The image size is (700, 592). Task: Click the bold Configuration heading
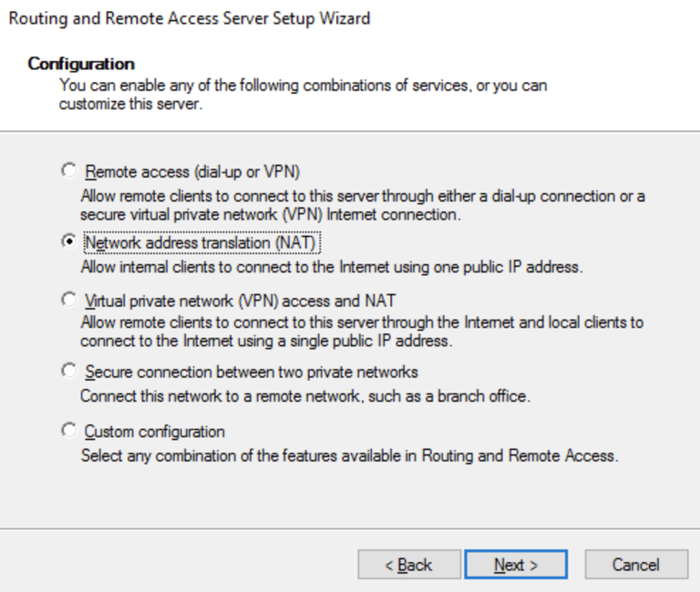[x=81, y=64]
